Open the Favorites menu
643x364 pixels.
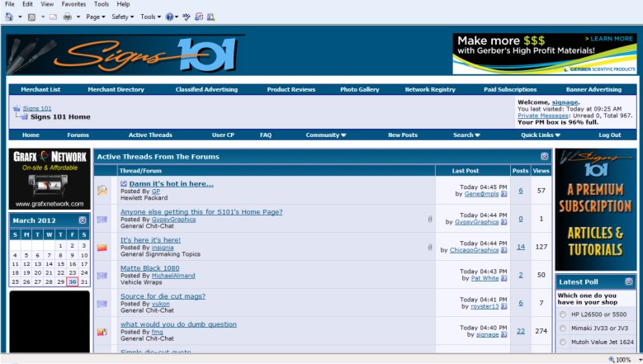pyautogui.click(x=73, y=4)
